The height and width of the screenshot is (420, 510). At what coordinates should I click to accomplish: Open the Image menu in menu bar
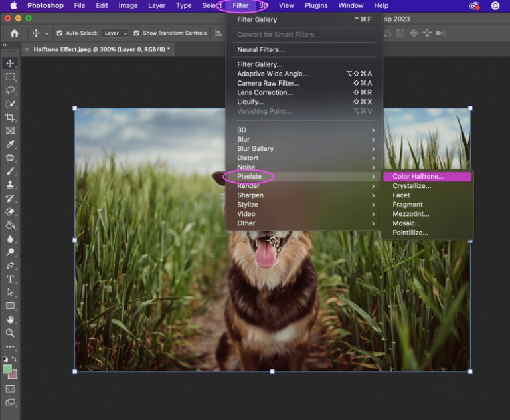coord(127,5)
